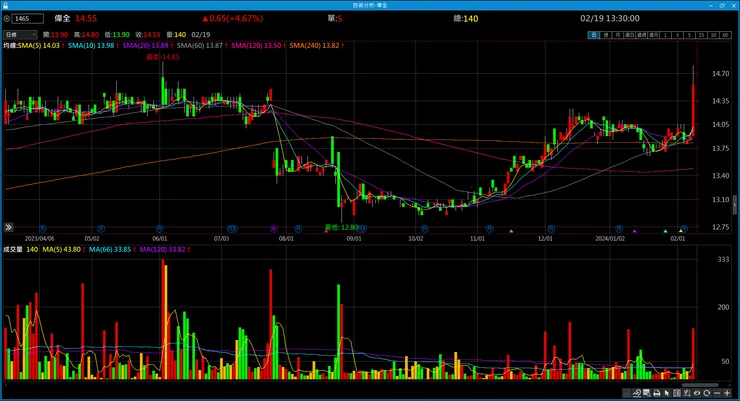The image size is (740, 401).
Task: Select the 還日 adjusted daily button
Action: click(x=630, y=35)
